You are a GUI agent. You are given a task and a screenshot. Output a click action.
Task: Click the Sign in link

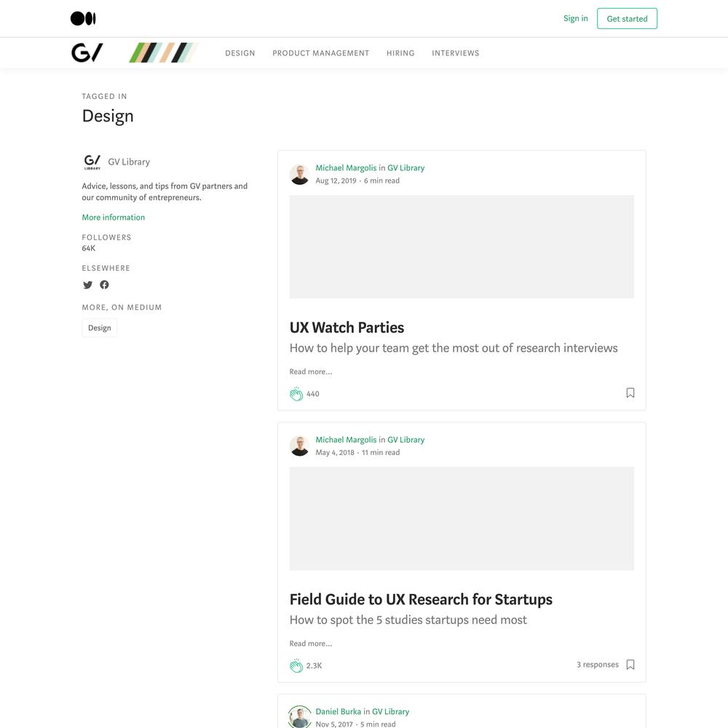[575, 19]
